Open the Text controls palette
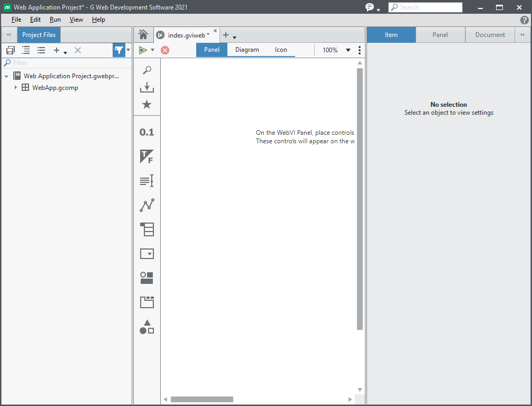The width and height of the screenshot is (532, 406). pyautogui.click(x=147, y=181)
